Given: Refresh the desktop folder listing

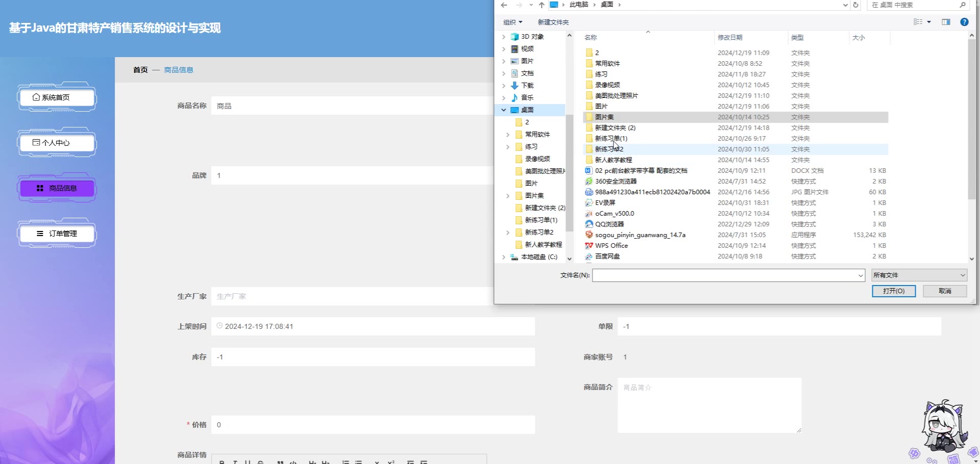Looking at the screenshot, I should [856, 5].
